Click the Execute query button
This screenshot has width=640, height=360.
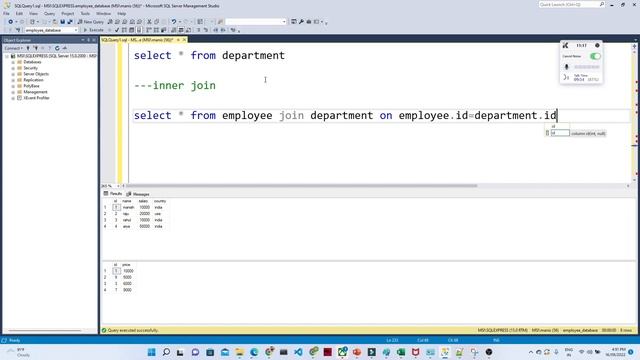[93, 30]
